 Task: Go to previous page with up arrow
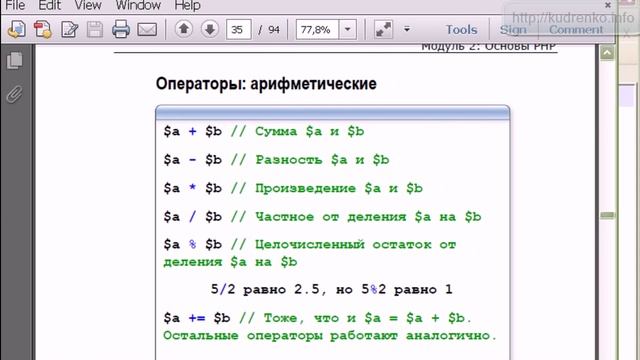[x=184, y=29]
